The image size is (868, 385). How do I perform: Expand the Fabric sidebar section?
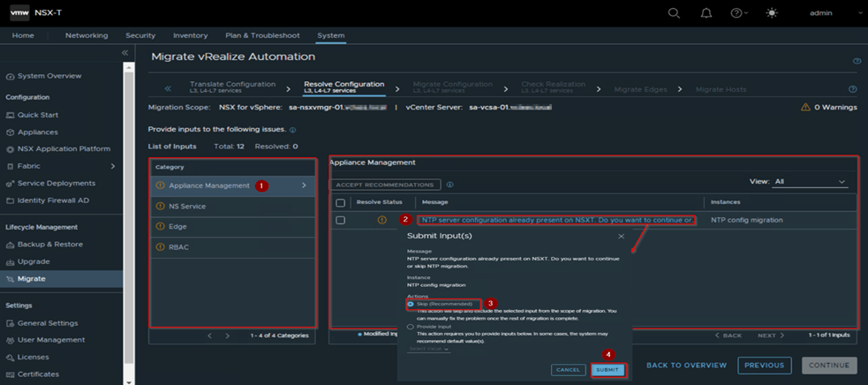(112, 166)
